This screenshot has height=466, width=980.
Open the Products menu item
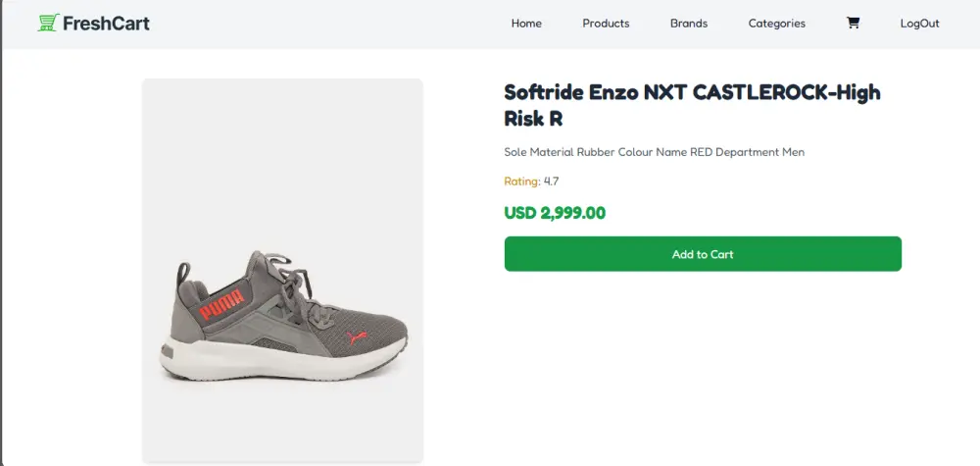[606, 24]
